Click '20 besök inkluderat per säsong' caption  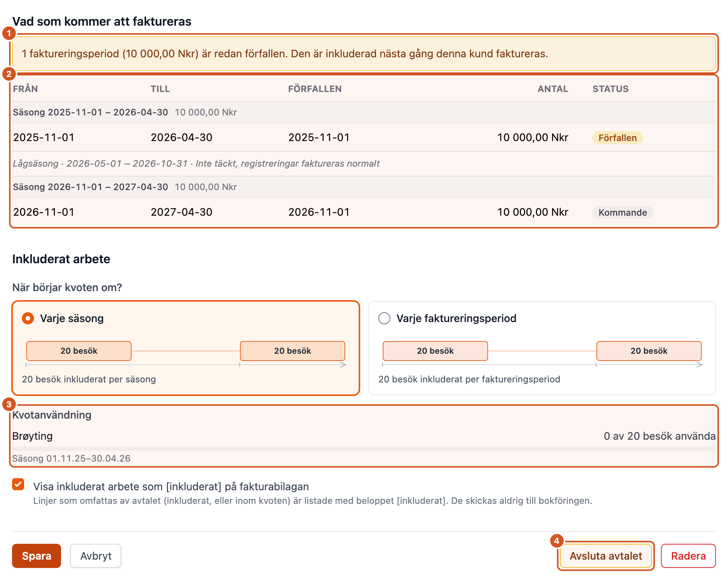coord(89,379)
